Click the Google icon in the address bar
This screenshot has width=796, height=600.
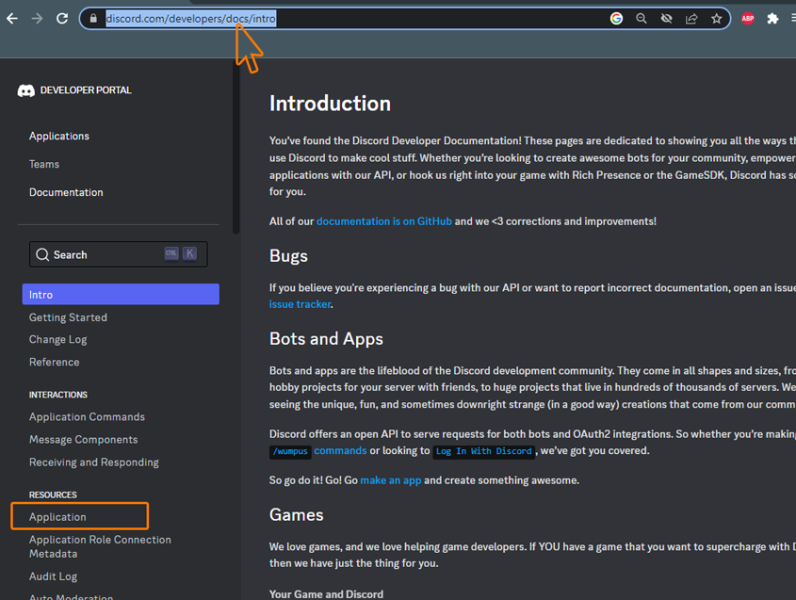tap(617, 18)
